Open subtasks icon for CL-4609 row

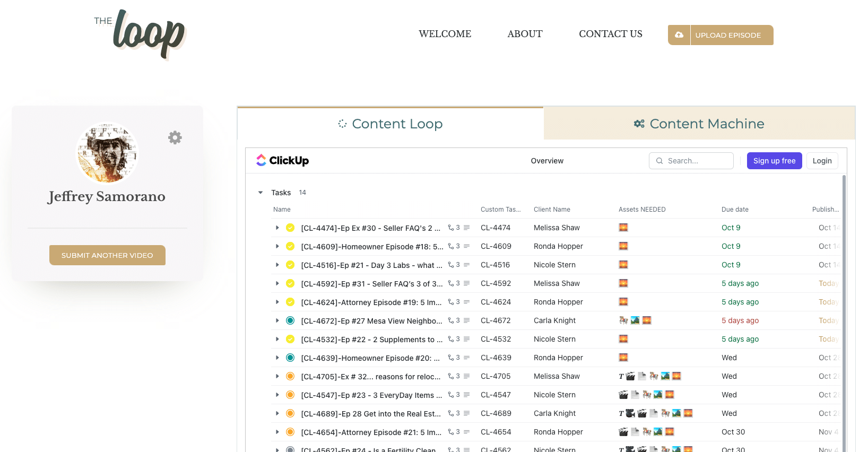point(451,246)
